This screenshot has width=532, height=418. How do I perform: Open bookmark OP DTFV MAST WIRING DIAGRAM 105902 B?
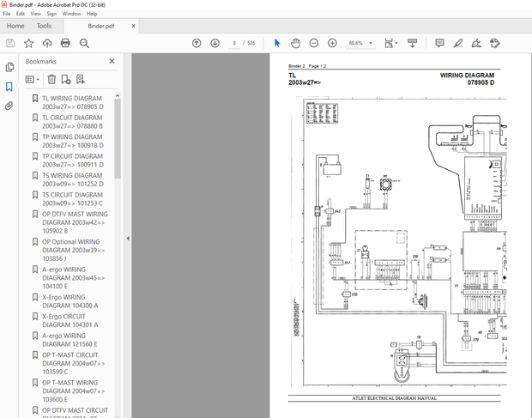click(75, 222)
